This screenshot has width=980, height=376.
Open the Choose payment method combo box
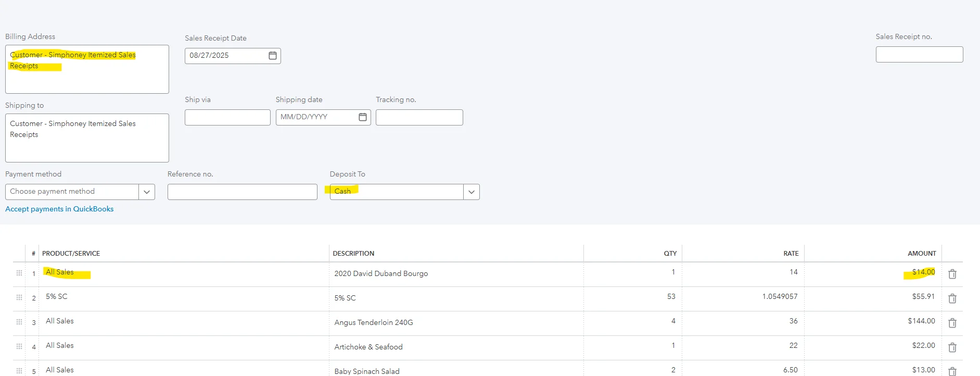point(80,192)
